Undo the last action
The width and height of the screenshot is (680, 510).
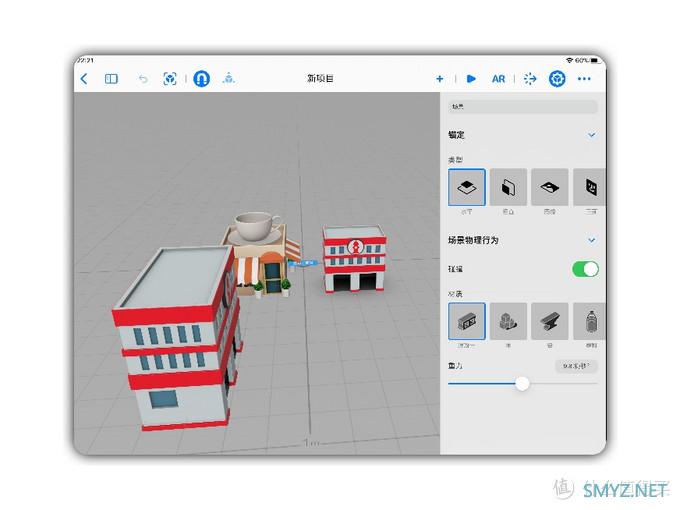tap(143, 79)
